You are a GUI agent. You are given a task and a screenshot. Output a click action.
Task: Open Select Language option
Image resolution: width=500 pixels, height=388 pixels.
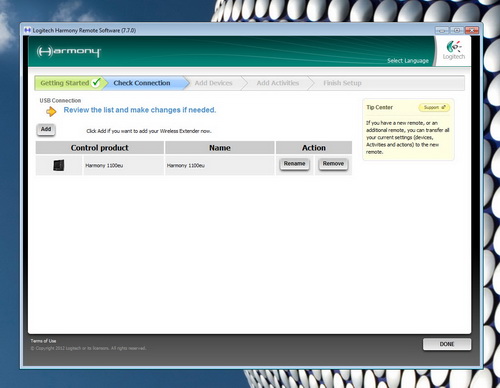coord(408,61)
